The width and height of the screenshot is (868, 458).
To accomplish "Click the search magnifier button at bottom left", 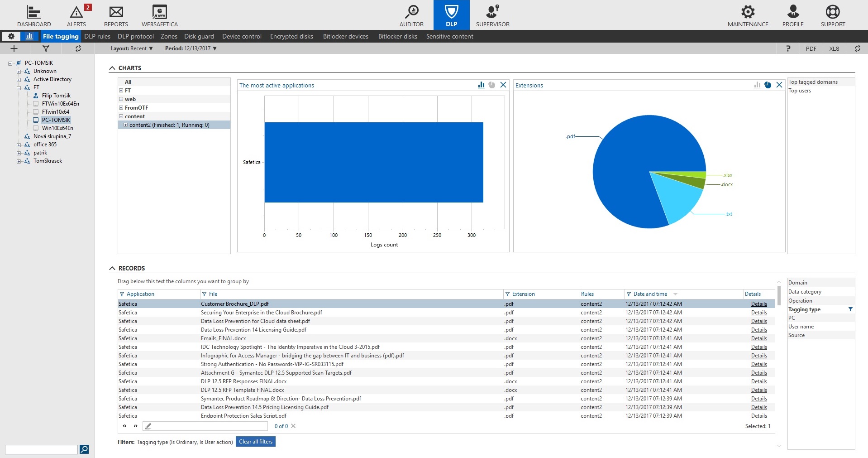I will [x=84, y=449].
